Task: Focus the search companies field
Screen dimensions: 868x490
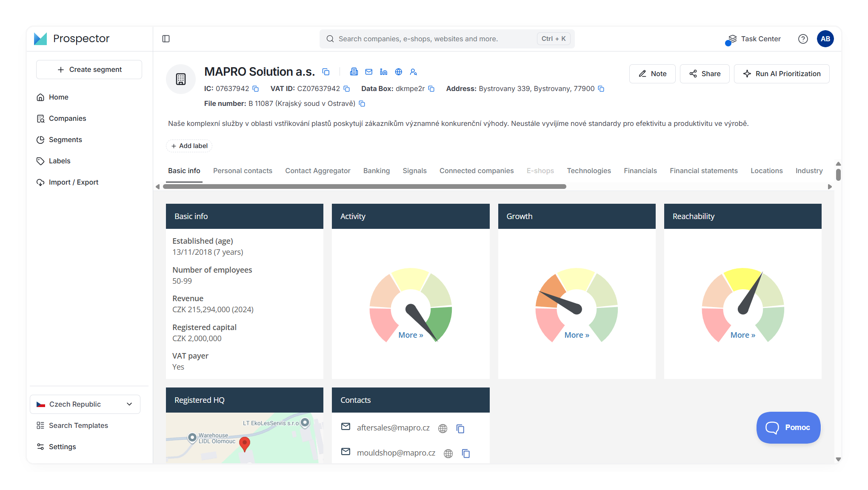Action: pos(447,39)
